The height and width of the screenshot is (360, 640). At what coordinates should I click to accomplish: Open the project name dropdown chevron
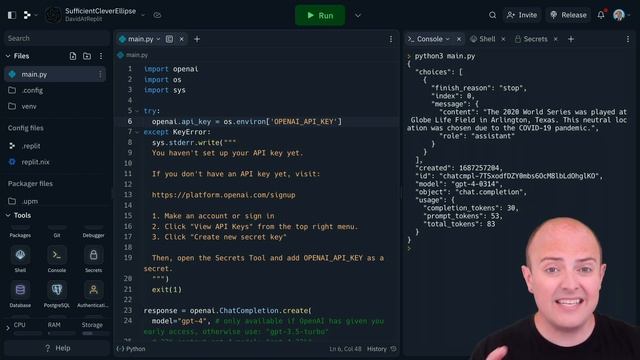143,15
